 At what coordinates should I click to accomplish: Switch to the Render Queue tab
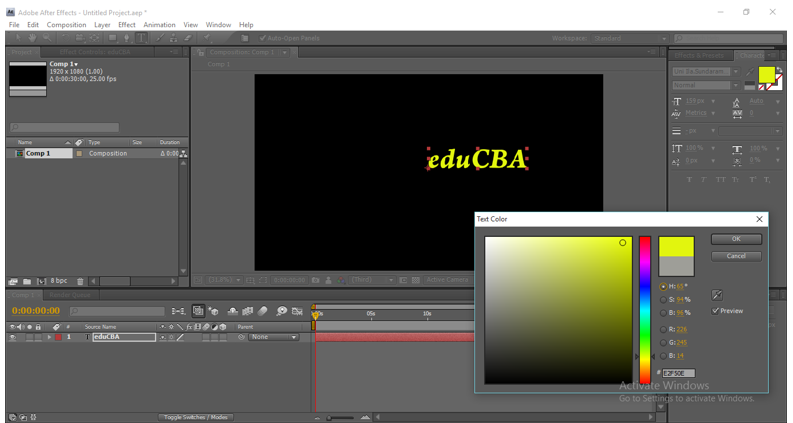70,295
